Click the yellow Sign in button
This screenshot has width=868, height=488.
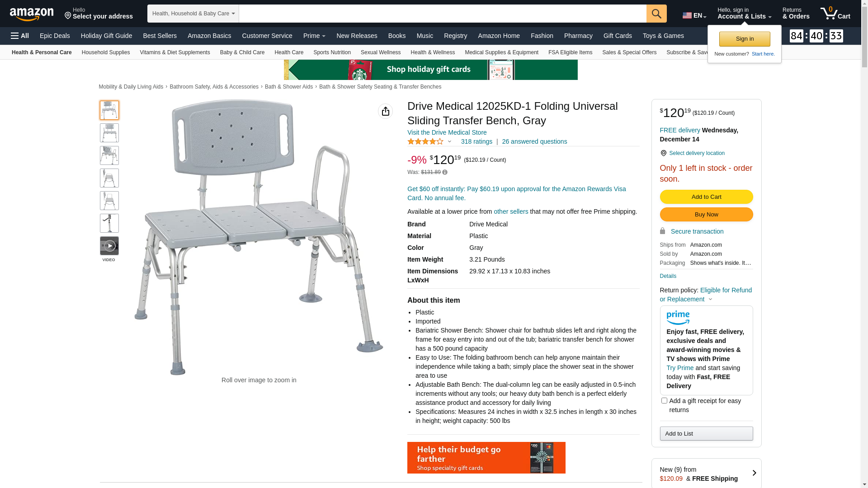point(745,39)
